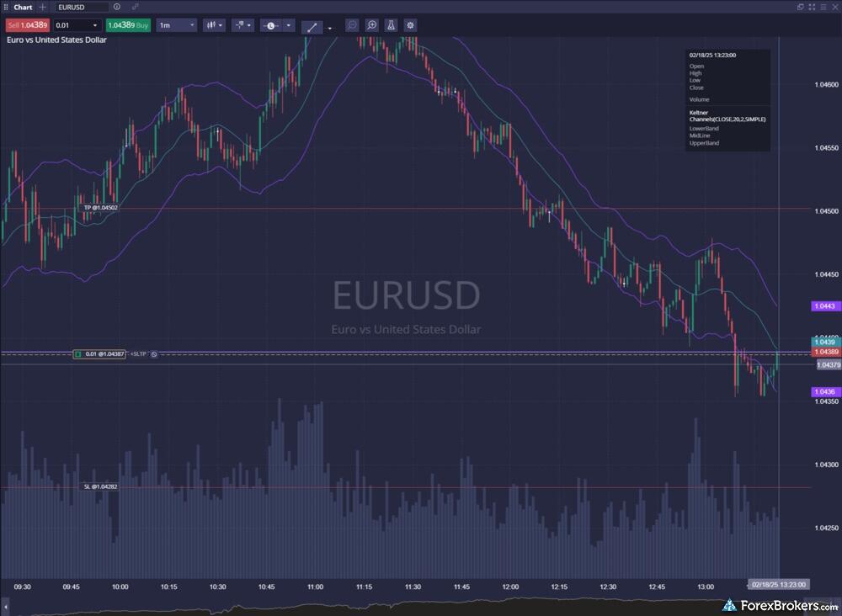The width and height of the screenshot is (842, 616).
Task: Expand the arrow beside the clock icon
Action: click(289, 25)
